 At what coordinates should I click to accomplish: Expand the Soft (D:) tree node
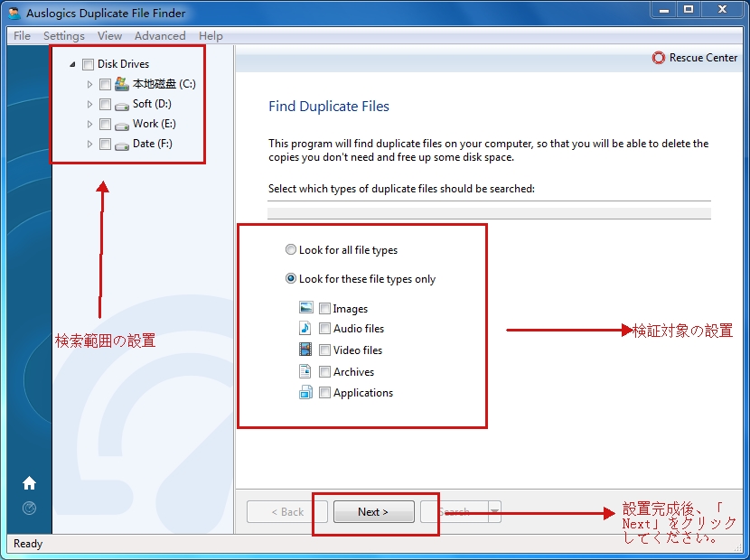89,104
